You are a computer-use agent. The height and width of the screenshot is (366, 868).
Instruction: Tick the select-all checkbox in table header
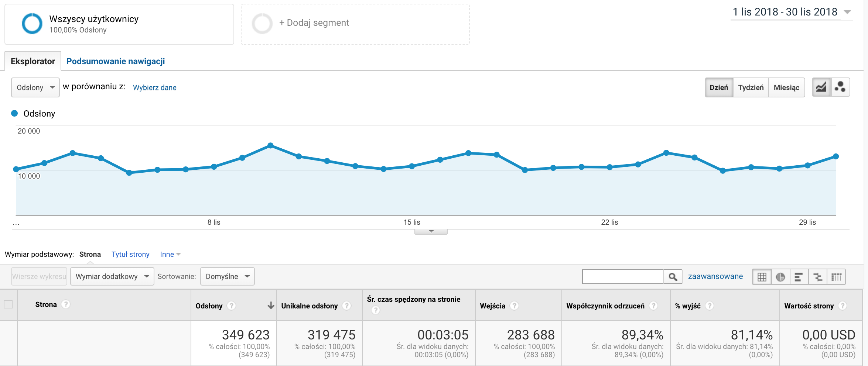point(8,304)
